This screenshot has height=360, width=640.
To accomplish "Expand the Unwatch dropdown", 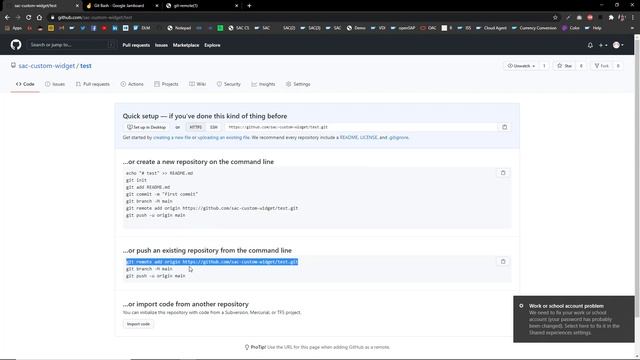I will coord(521,66).
